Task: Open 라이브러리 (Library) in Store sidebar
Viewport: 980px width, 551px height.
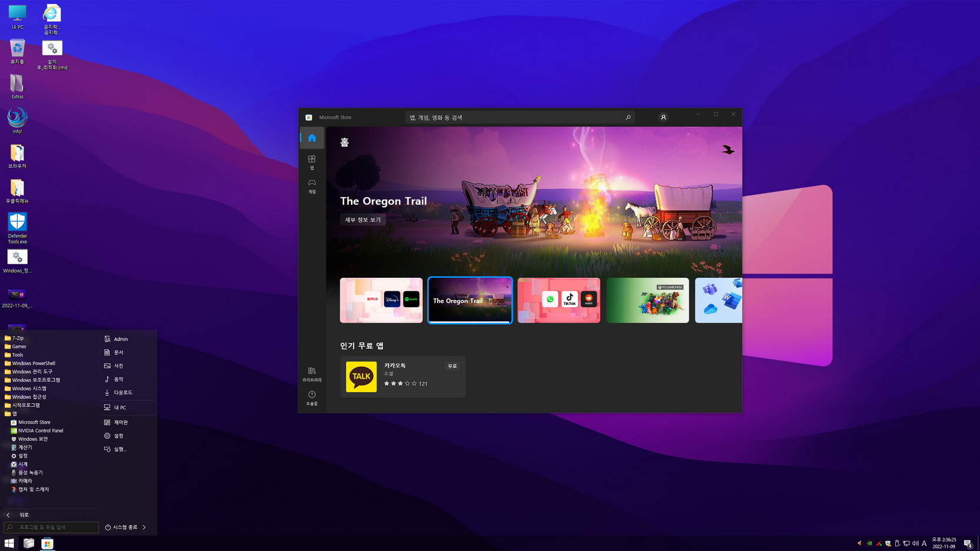Action: [312, 374]
